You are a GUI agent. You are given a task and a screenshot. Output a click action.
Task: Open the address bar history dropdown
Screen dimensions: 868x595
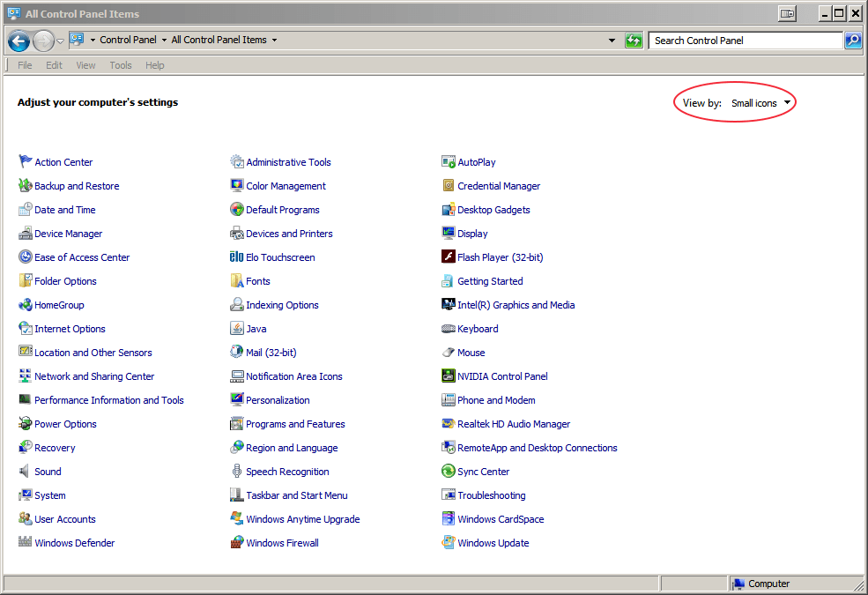(612, 40)
